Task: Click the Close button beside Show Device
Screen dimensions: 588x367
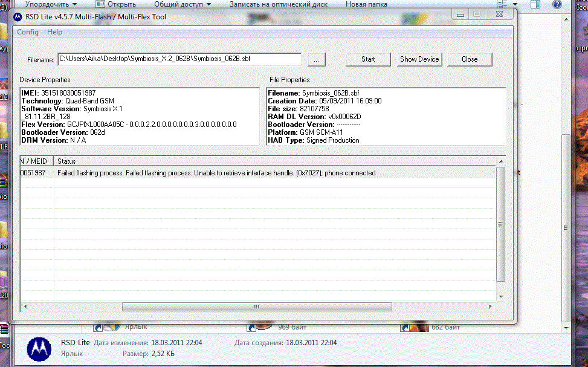Action: coord(470,59)
